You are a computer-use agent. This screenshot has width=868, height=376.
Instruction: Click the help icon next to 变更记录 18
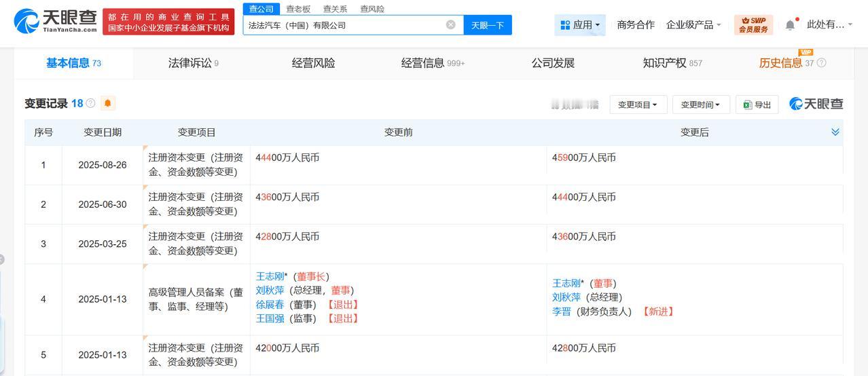90,103
